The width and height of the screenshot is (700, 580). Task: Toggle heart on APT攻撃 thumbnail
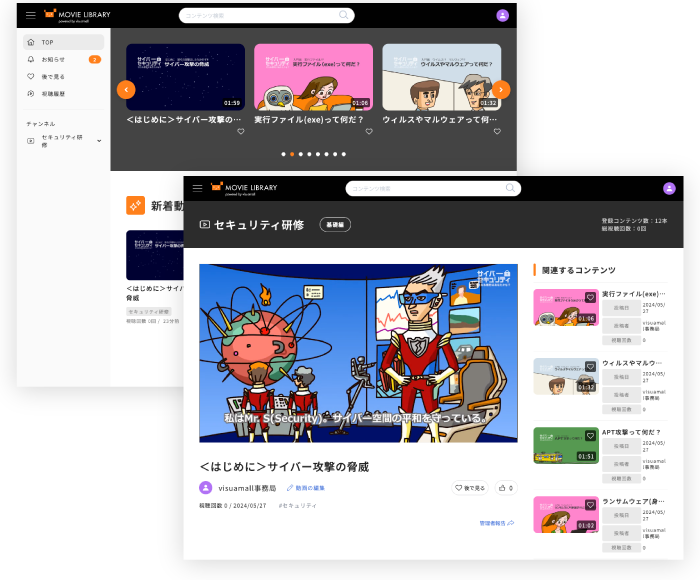pos(591,436)
